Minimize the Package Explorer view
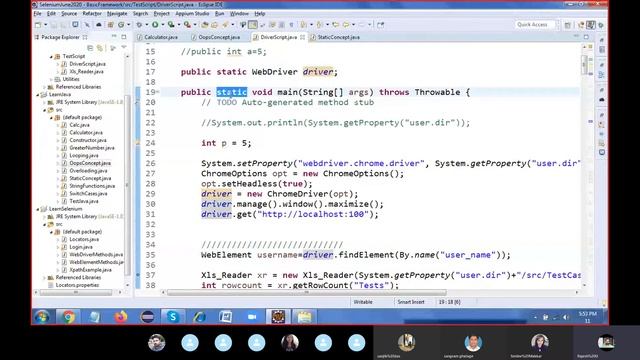640x360 pixels. tap(114, 37)
